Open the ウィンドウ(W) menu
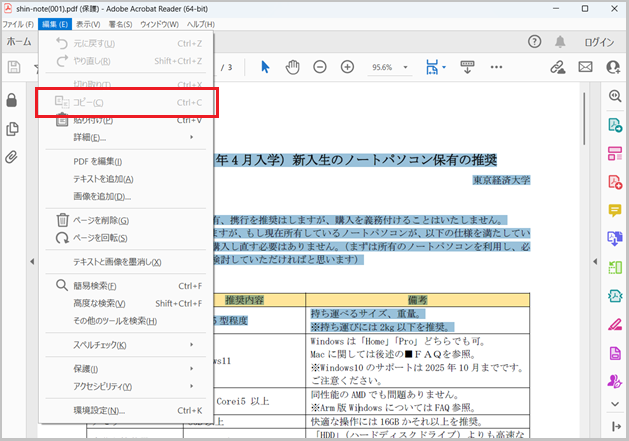Image resolution: width=629 pixels, height=441 pixels. 159,24
